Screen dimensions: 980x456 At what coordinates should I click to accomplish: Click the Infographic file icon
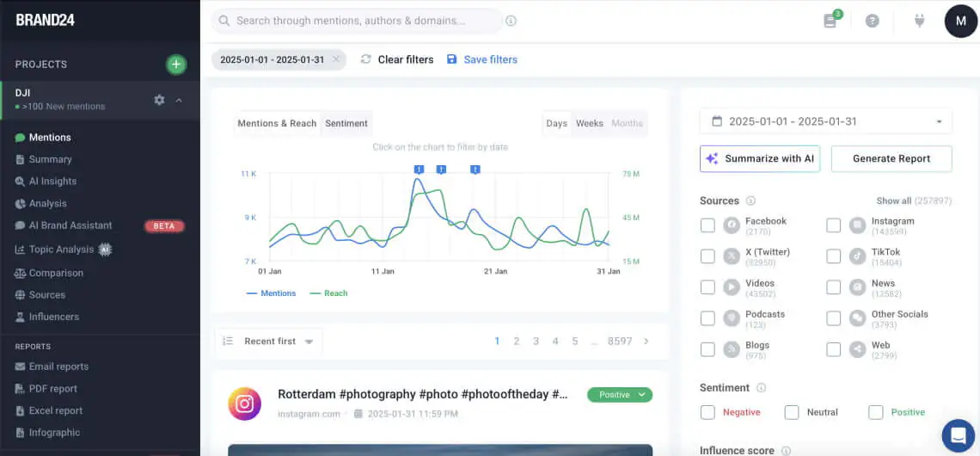[x=20, y=432]
